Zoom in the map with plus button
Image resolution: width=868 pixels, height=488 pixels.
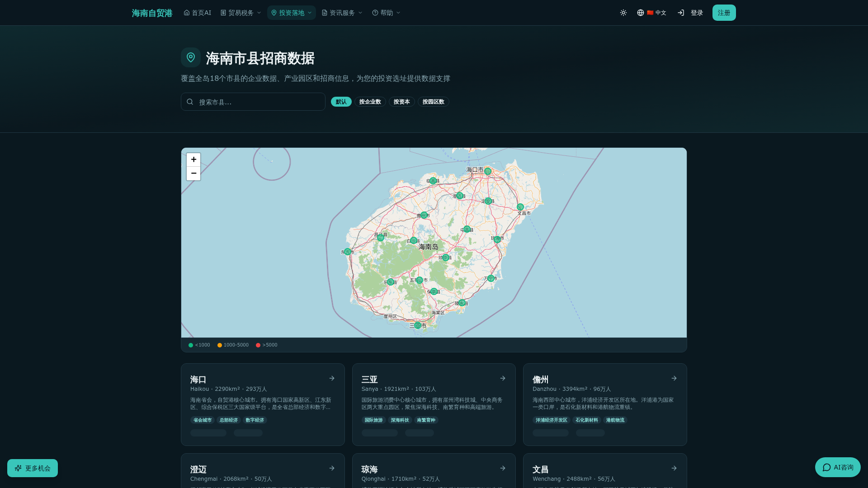(193, 160)
